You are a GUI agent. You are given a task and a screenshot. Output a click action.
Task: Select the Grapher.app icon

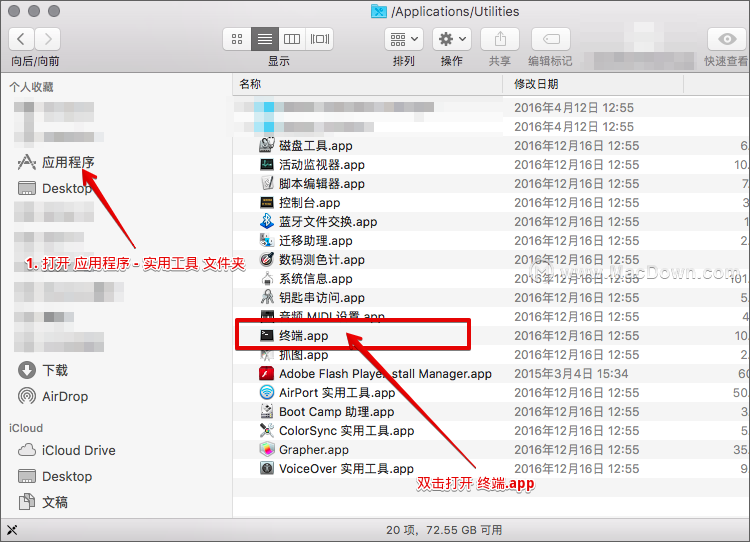(267, 449)
